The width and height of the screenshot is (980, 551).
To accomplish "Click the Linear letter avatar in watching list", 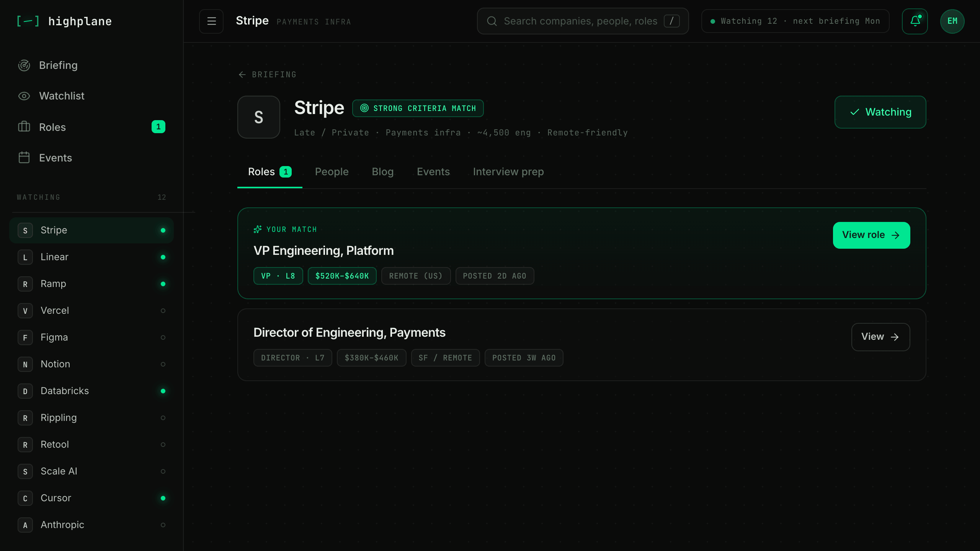I will (25, 257).
